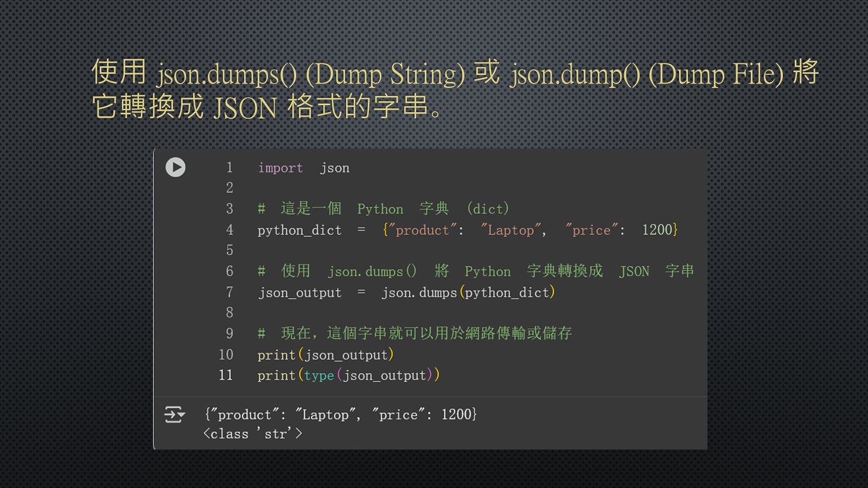Click the comment about Python 字典 (dict)

pyautogui.click(x=383, y=209)
